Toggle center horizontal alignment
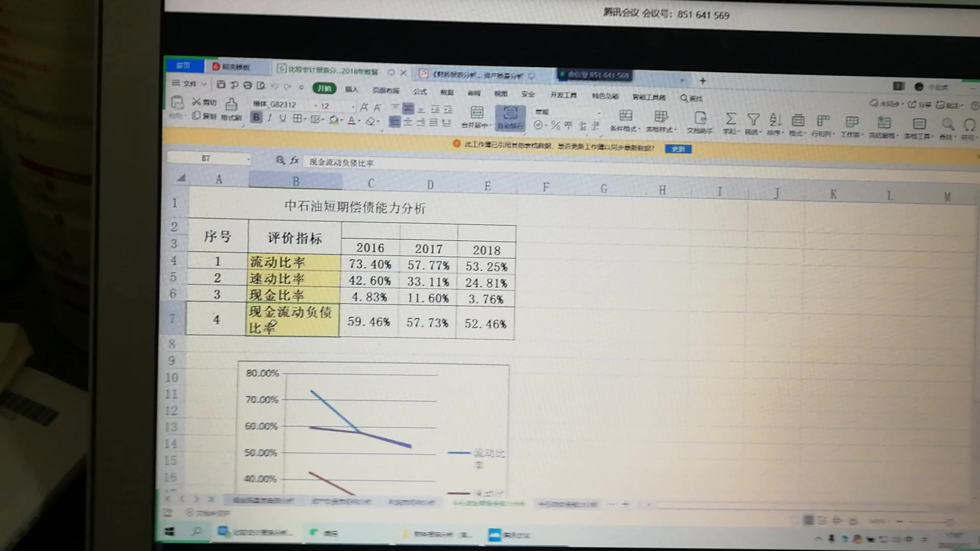Image resolution: width=980 pixels, height=551 pixels. [408, 122]
